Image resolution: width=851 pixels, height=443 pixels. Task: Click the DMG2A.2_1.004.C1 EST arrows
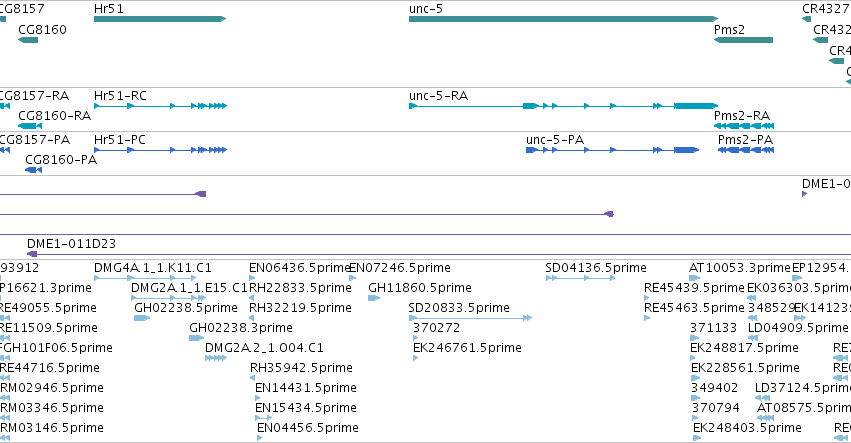click(x=215, y=358)
